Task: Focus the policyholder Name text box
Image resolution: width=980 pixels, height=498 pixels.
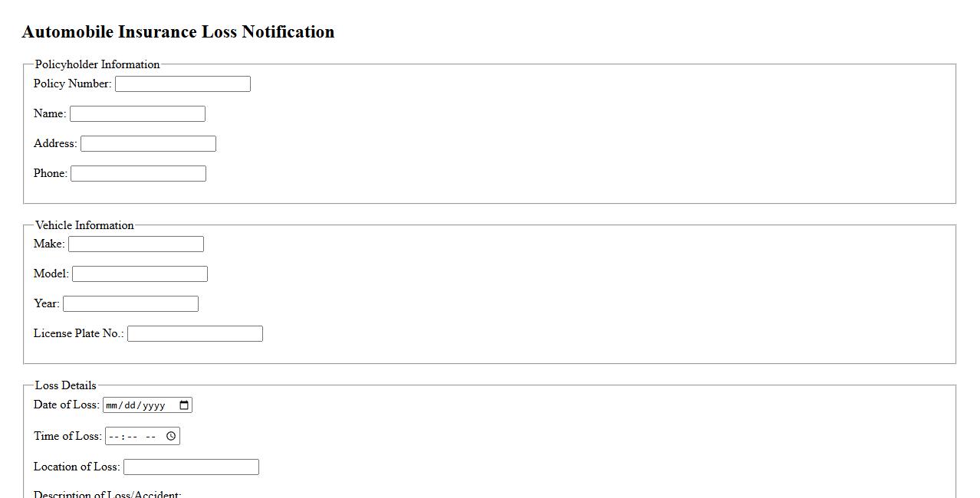Action: [x=137, y=114]
